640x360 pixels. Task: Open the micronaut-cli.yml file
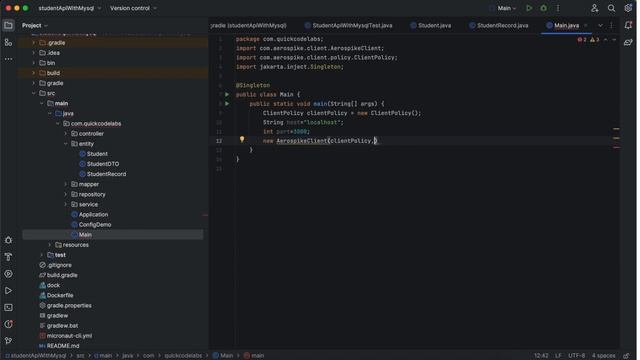click(69, 336)
